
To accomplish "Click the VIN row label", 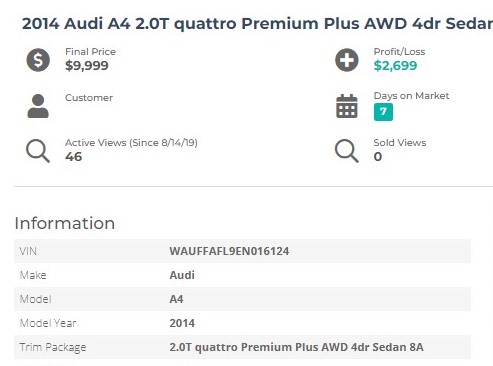I will [28, 251].
